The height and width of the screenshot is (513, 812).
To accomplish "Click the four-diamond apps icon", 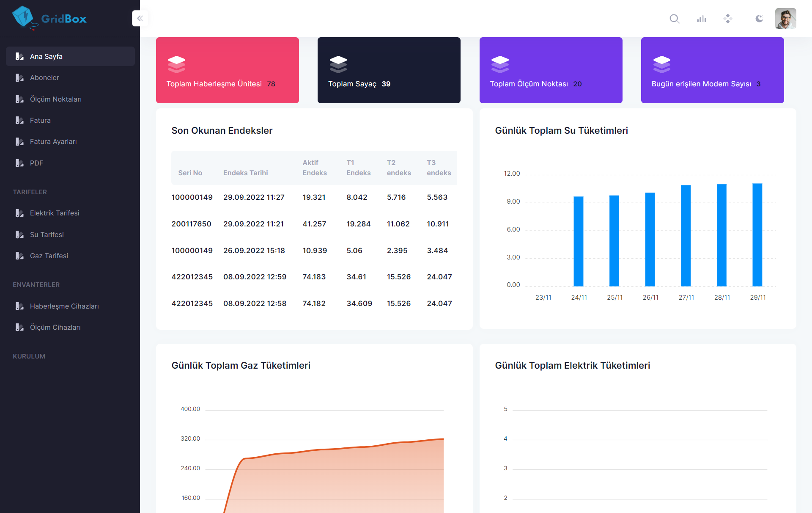I will pyautogui.click(x=728, y=19).
